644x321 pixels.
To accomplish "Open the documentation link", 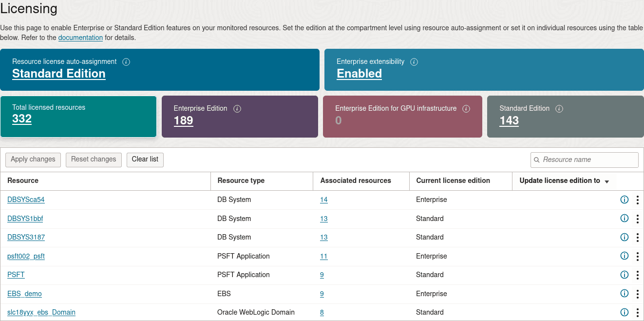I will 80,38.
